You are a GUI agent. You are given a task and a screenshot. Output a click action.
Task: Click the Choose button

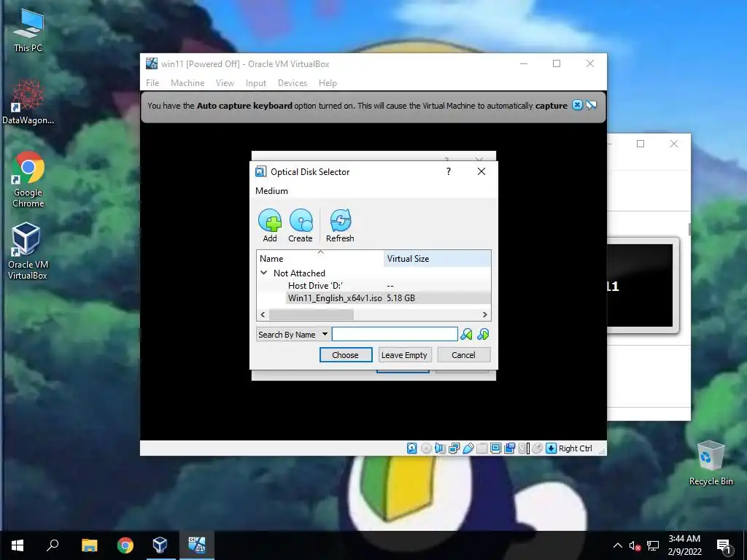pos(345,355)
